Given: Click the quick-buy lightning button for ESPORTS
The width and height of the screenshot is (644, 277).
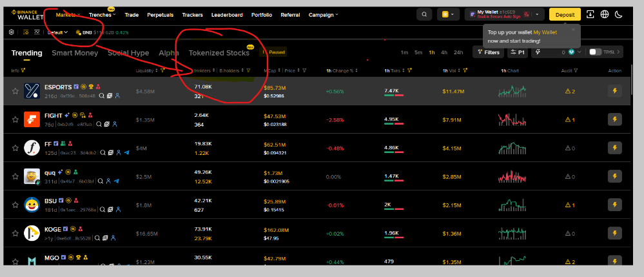Looking at the screenshot, I should [x=614, y=91].
